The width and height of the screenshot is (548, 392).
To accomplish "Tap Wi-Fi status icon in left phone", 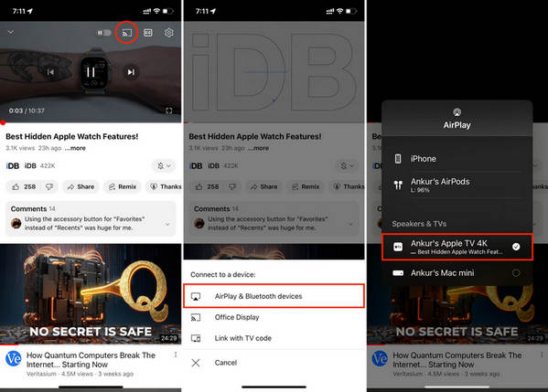I will 156,11.
